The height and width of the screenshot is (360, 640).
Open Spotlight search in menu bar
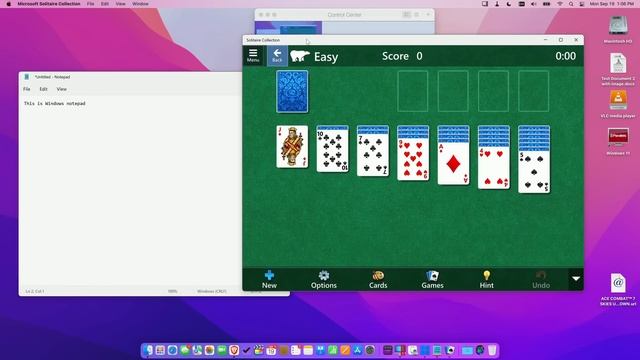(571, 4)
